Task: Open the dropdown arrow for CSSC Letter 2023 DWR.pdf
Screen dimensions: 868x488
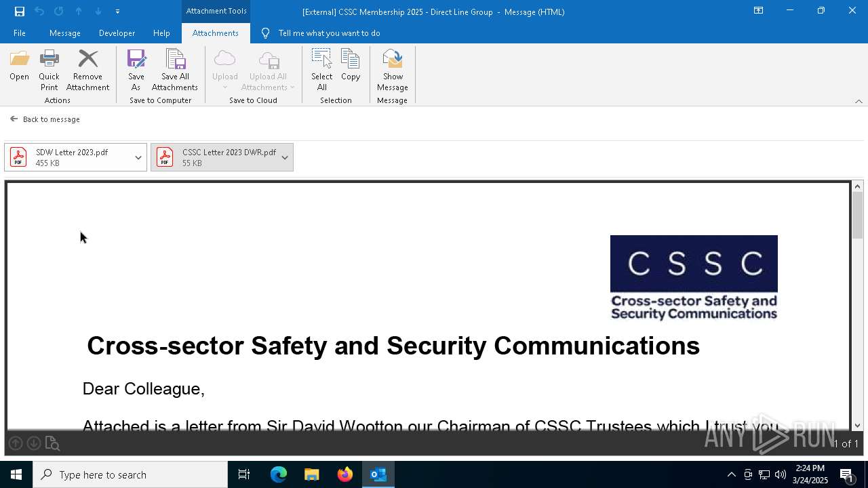Action: (285, 157)
